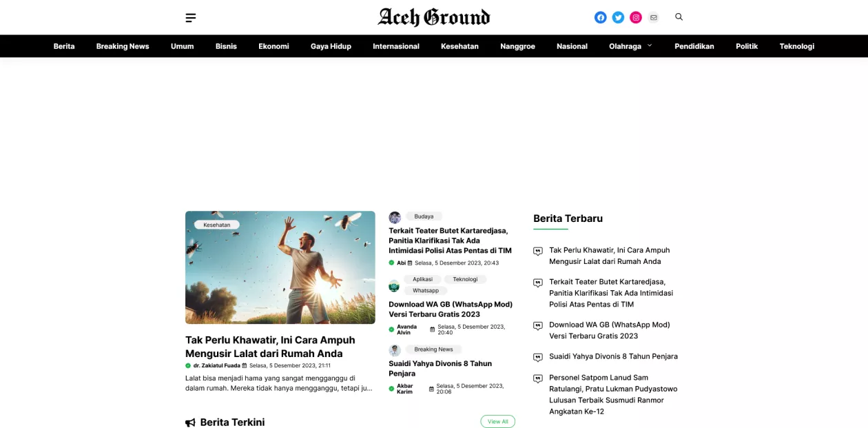
Task: Go to the Internasional section
Action: [396, 46]
